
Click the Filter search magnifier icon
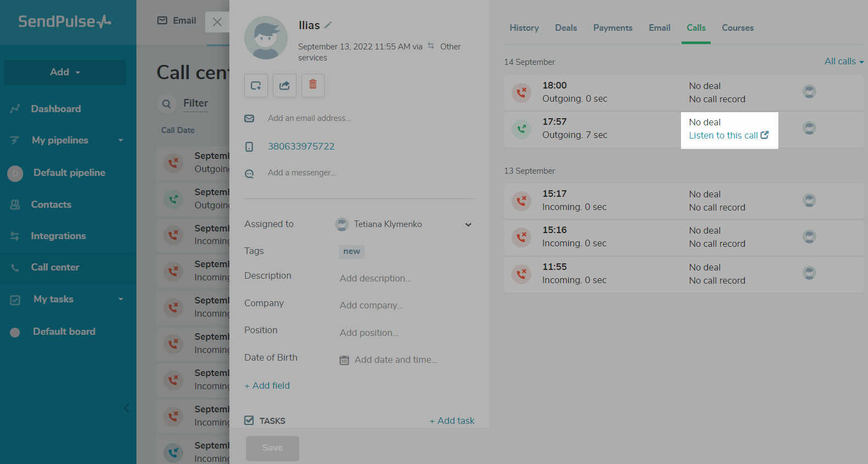click(x=166, y=104)
